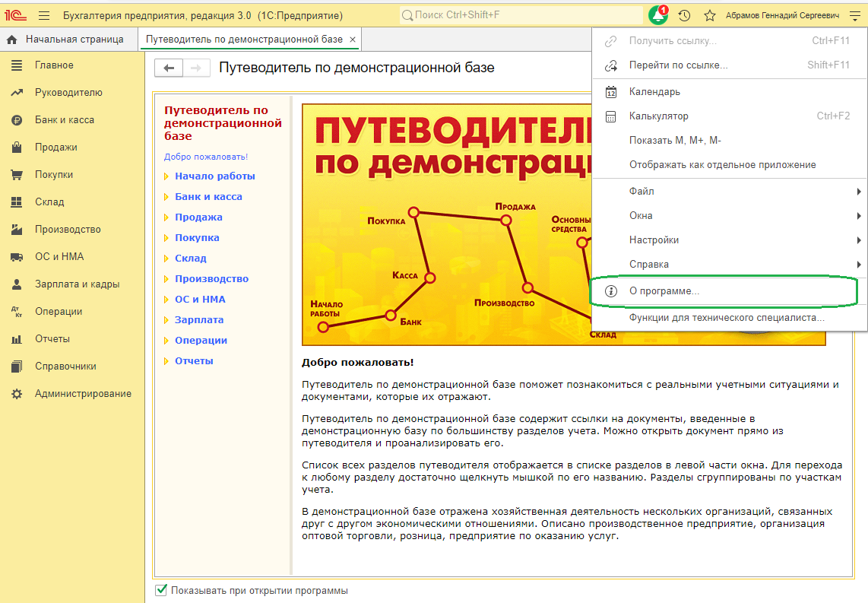Toggle Показывать при открытии программы checkbox
Image resolution: width=868 pixels, height=603 pixels.
point(161,590)
